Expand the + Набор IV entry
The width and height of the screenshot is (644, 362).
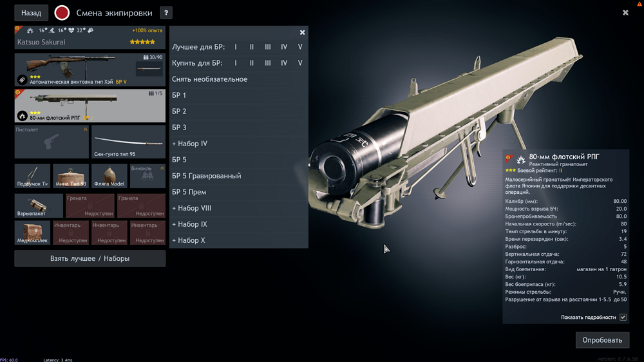point(239,144)
